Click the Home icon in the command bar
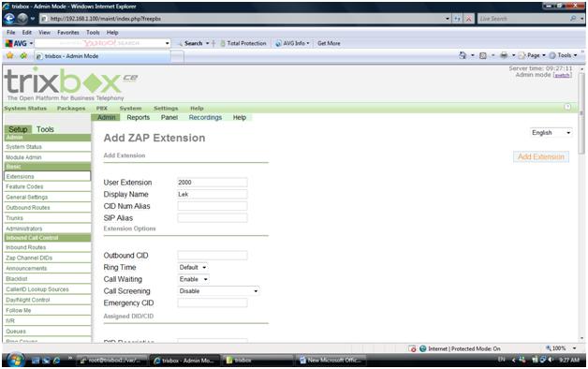Viewport: 588px width, 369px height. tap(463, 55)
